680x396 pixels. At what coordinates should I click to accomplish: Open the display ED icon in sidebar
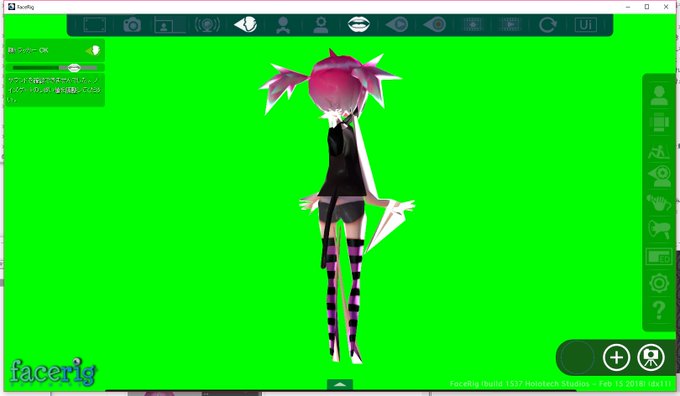point(659,257)
